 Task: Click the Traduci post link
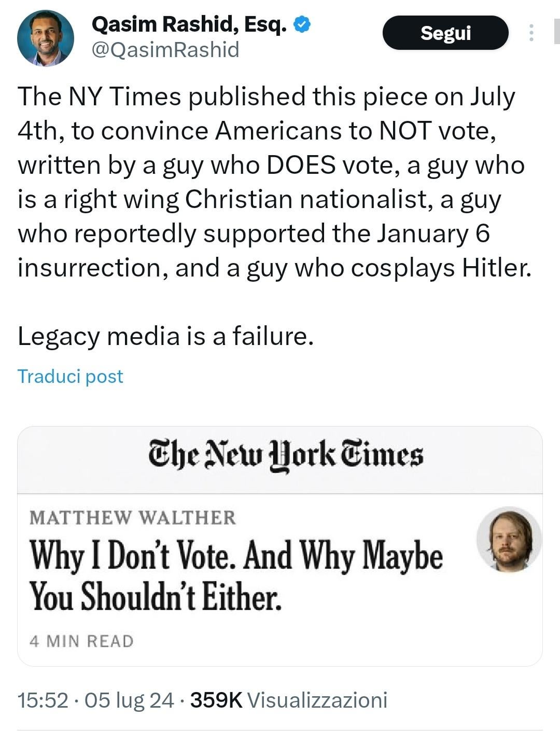71,376
